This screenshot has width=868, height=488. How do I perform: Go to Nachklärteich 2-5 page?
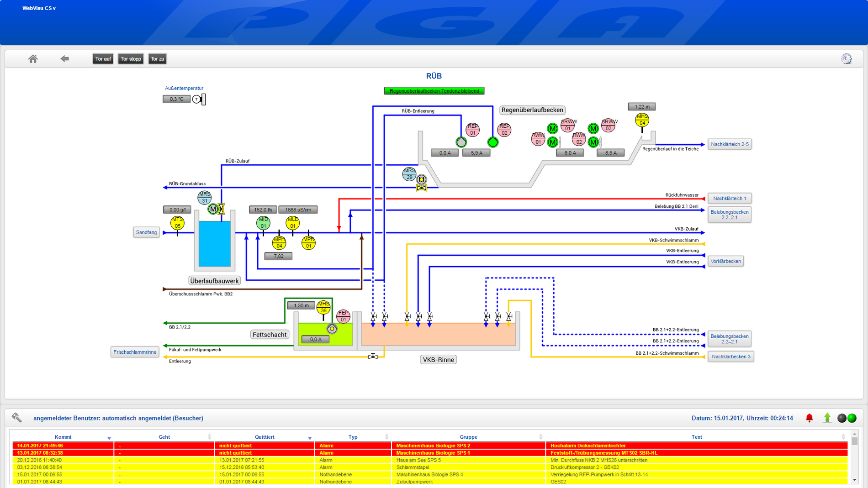coord(729,144)
